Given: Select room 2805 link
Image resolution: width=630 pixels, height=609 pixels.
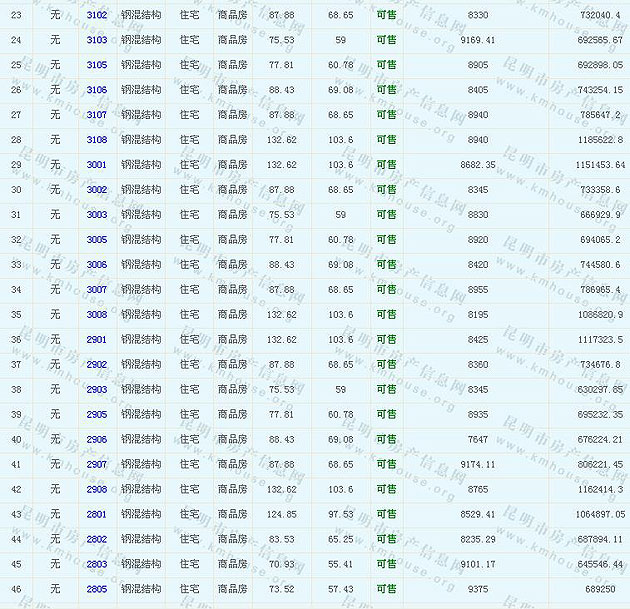Looking at the screenshot, I should pyautogui.click(x=97, y=590).
